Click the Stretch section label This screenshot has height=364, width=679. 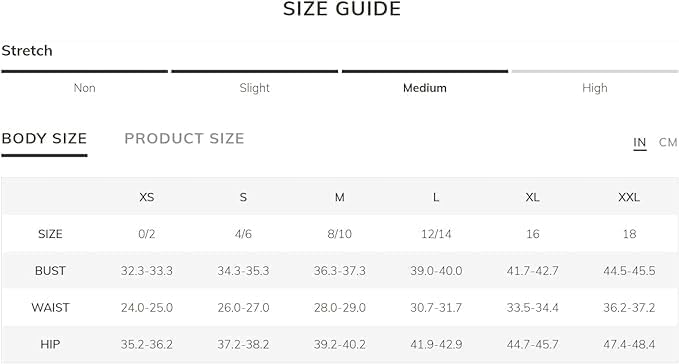[x=27, y=51]
